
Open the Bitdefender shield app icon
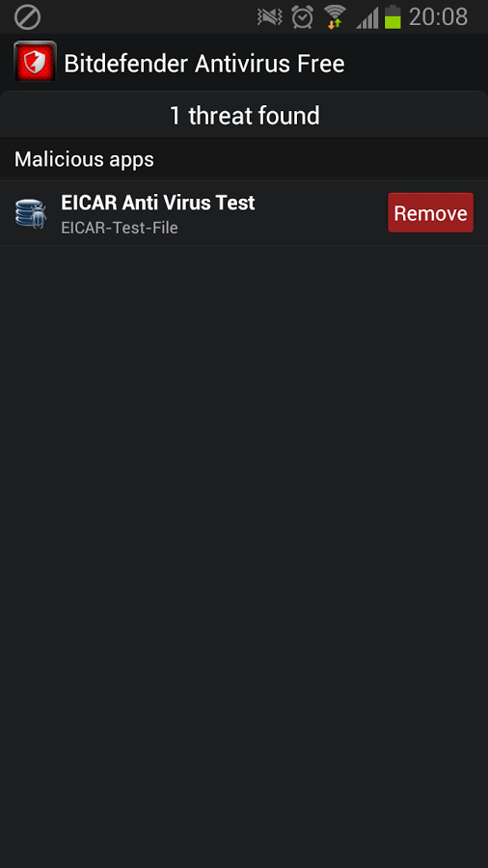click(x=35, y=62)
